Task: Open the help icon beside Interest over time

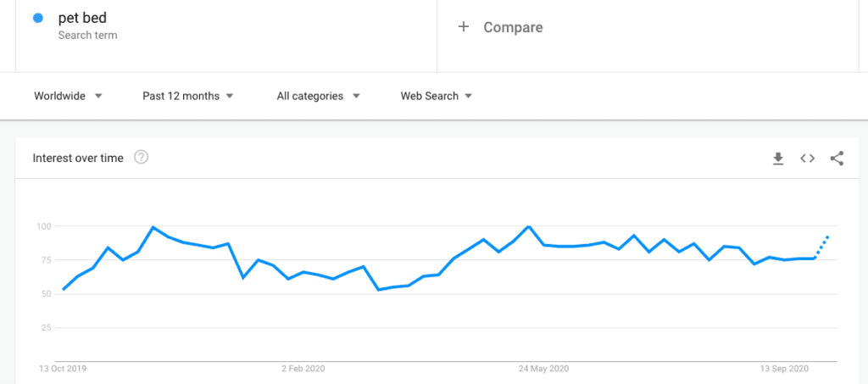Action: (x=142, y=158)
